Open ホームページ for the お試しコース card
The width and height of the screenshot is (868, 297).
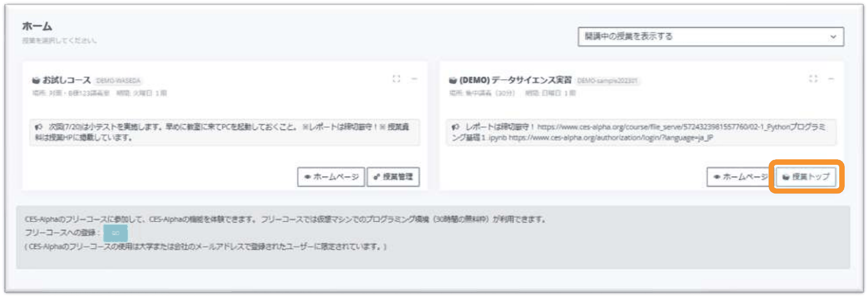331,177
